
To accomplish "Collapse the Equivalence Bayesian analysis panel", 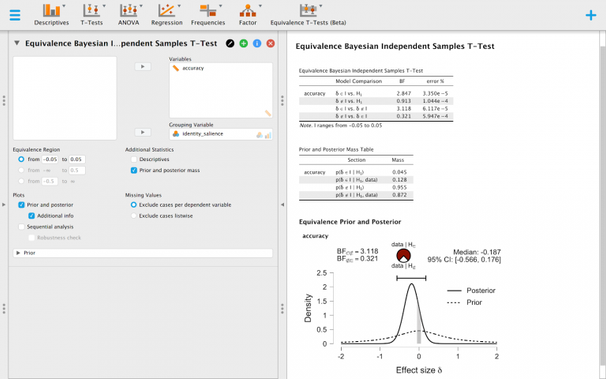I will pos(17,43).
